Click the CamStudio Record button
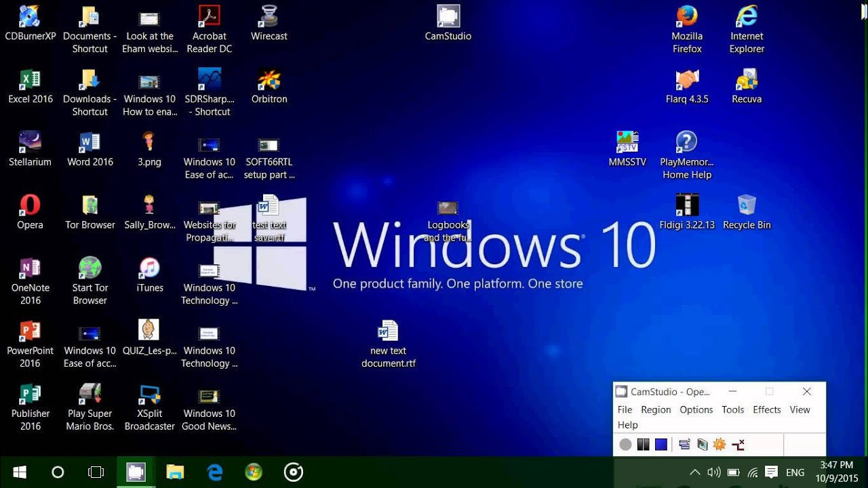The width and height of the screenshot is (868, 488). (625, 445)
